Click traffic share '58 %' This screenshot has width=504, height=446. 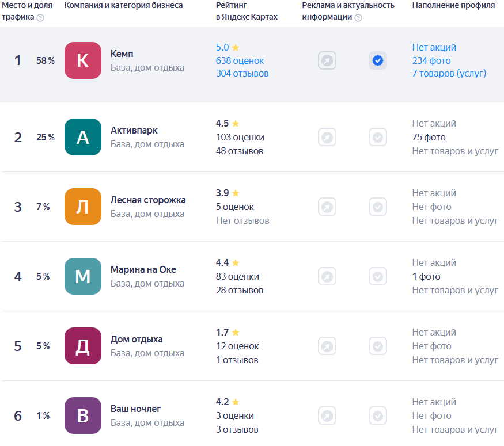[x=46, y=60]
